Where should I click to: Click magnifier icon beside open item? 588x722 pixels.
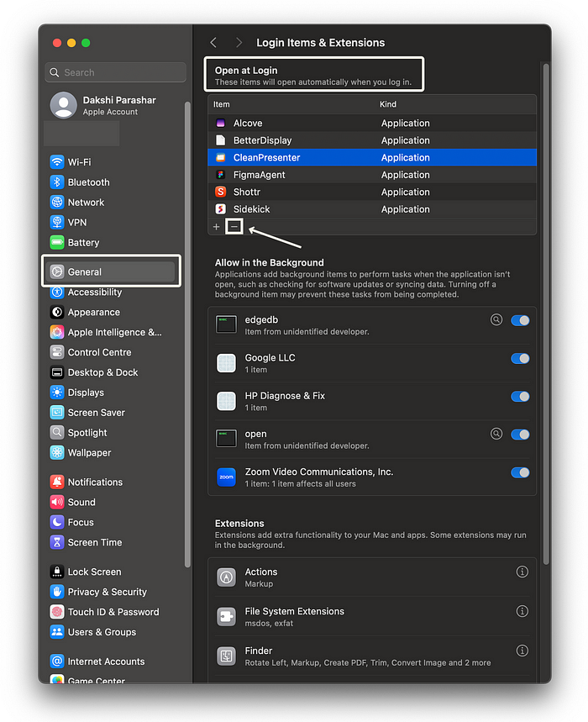click(x=496, y=434)
